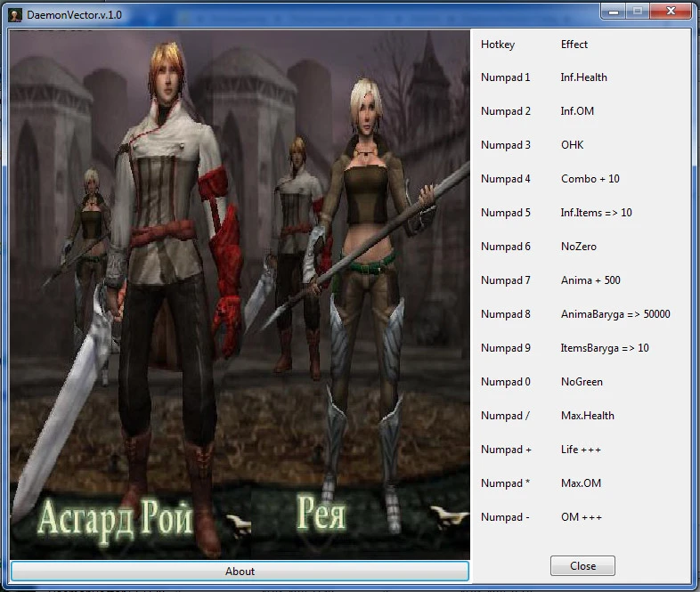Select ItemsBaryga => 10 label

(605, 348)
